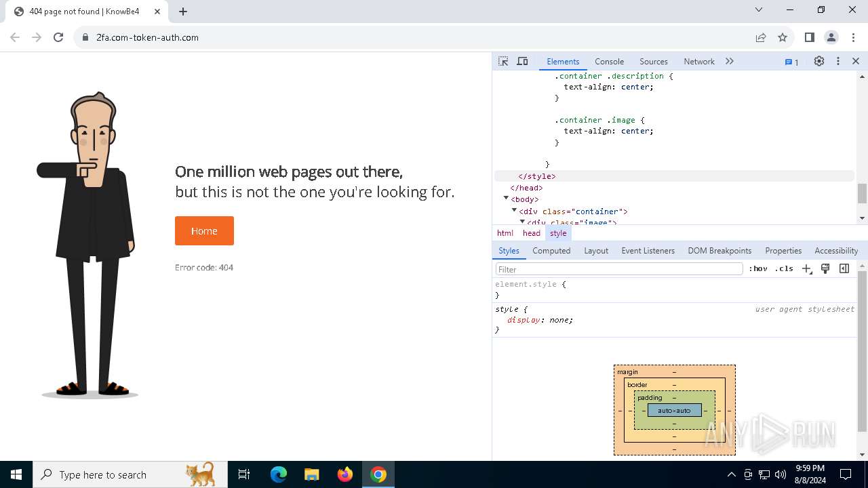Click the address bar URL

pos(147,37)
